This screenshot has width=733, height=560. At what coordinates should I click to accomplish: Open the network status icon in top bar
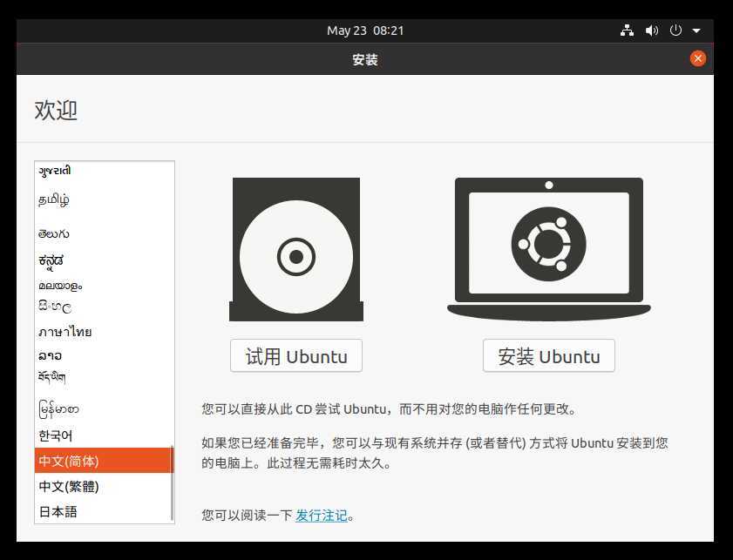pyautogui.click(x=627, y=30)
